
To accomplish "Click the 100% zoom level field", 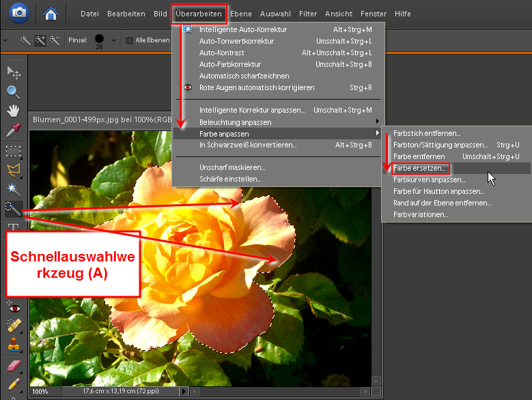I will (x=41, y=392).
